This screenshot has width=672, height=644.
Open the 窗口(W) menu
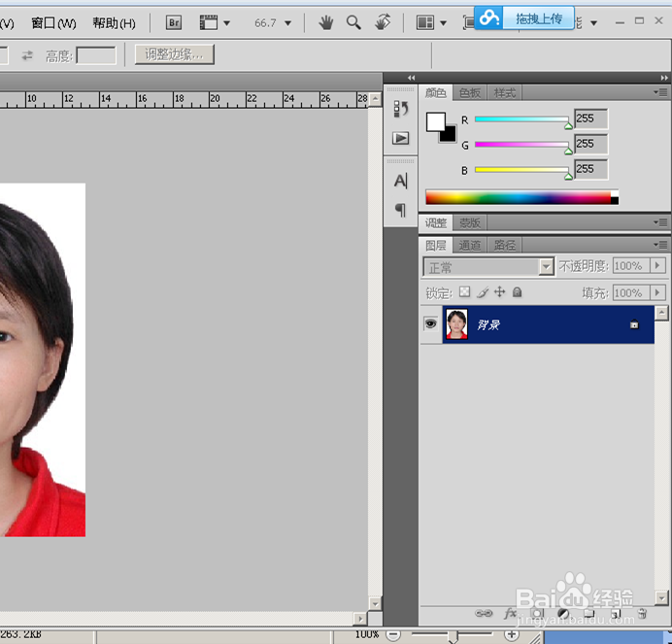tap(53, 22)
